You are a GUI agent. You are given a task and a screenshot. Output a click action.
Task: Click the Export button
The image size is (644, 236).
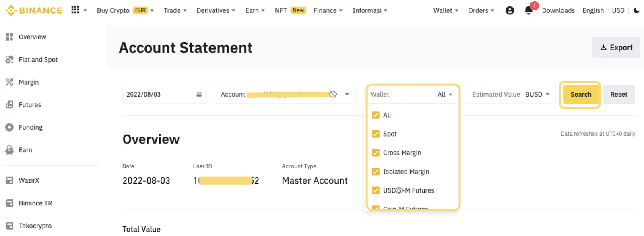coord(616,48)
